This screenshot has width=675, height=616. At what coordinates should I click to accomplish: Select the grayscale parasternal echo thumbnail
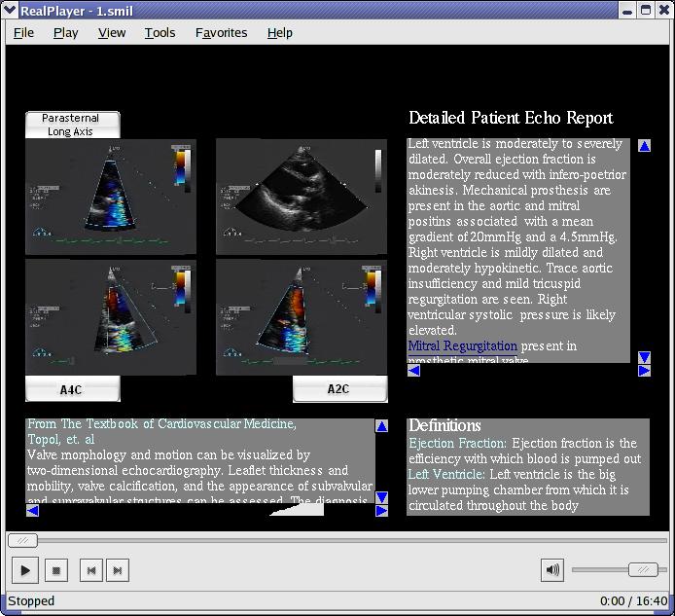point(302,197)
